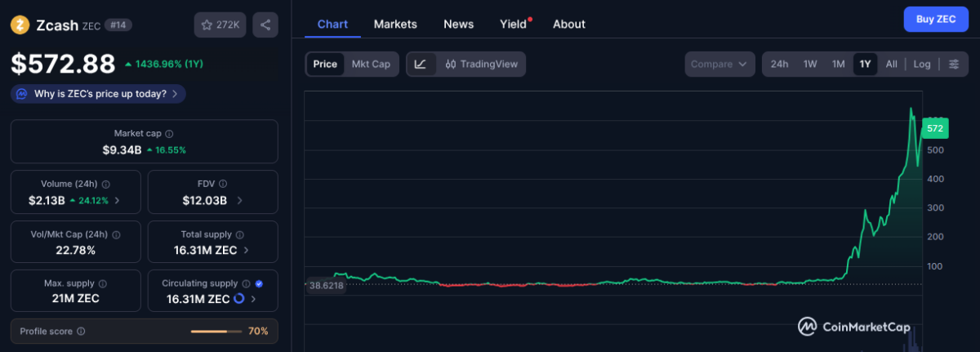980x352 pixels.
Task: Click the info icon beside Max. supply
Action: (x=102, y=283)
